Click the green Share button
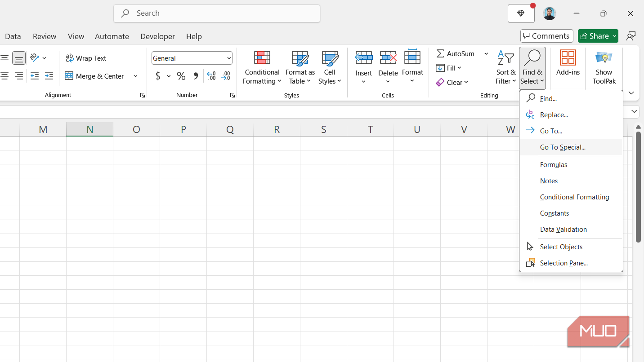 tap(598, 36)
